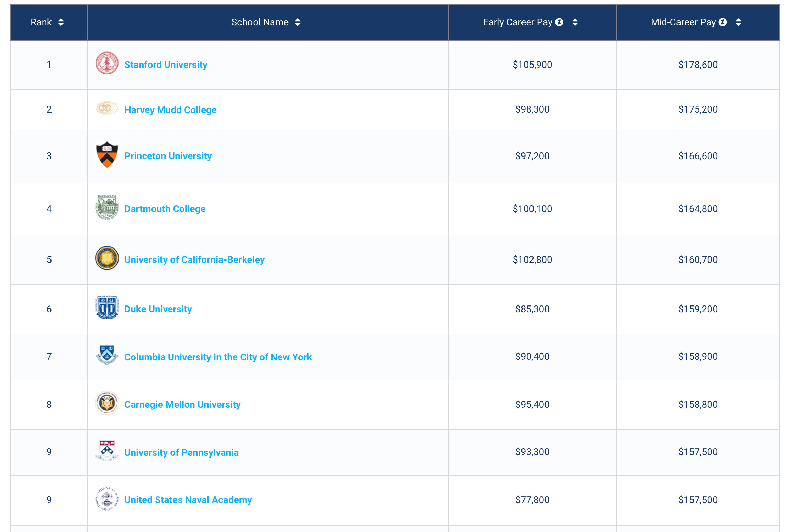This screenshot has width=786, height=532.
Task: Click rank number 2 cell
Action: (x=49, y=109)
